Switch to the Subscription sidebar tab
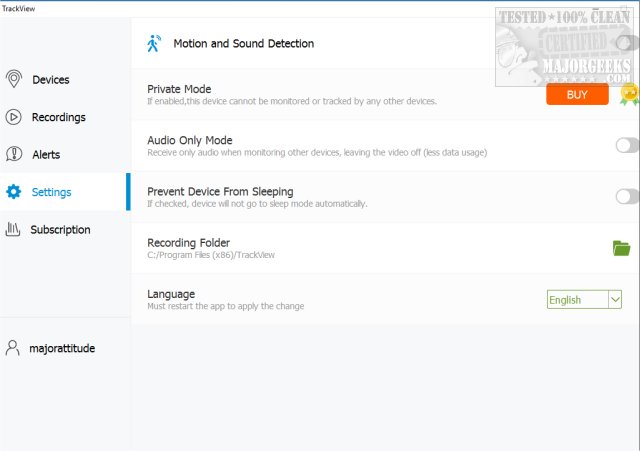Viewport: 640px width, 451px height. [60, 229]
